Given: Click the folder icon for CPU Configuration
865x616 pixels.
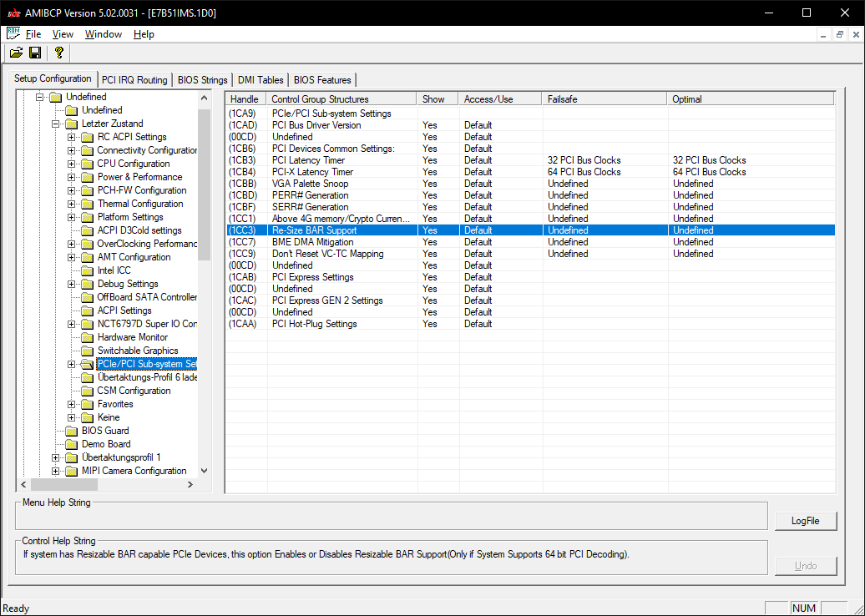Looking at the screenshot, I should pos(87,164).
